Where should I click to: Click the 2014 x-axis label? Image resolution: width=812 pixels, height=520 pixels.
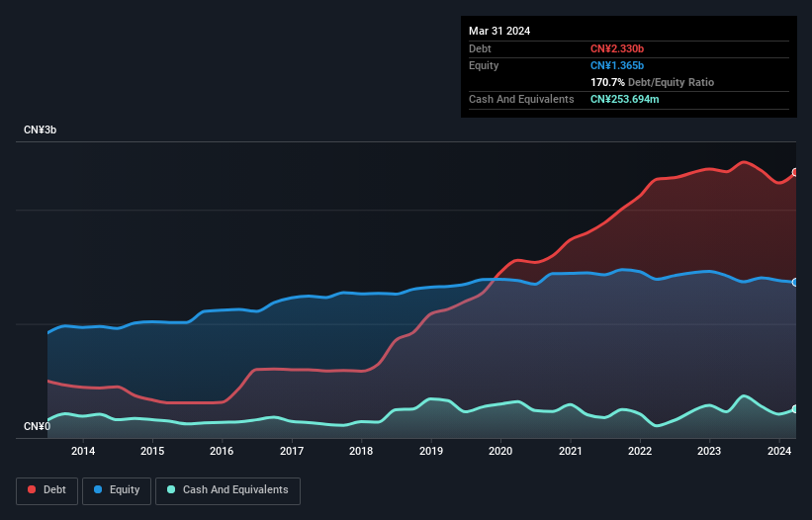(83, 451)
